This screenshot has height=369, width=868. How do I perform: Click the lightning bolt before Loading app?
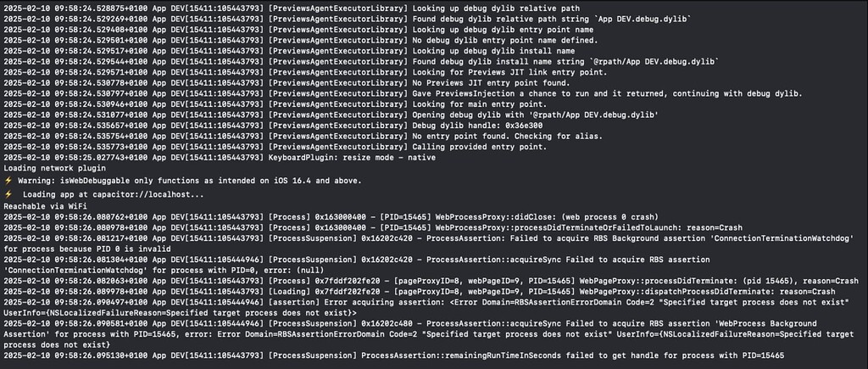(x=8, y=195)
